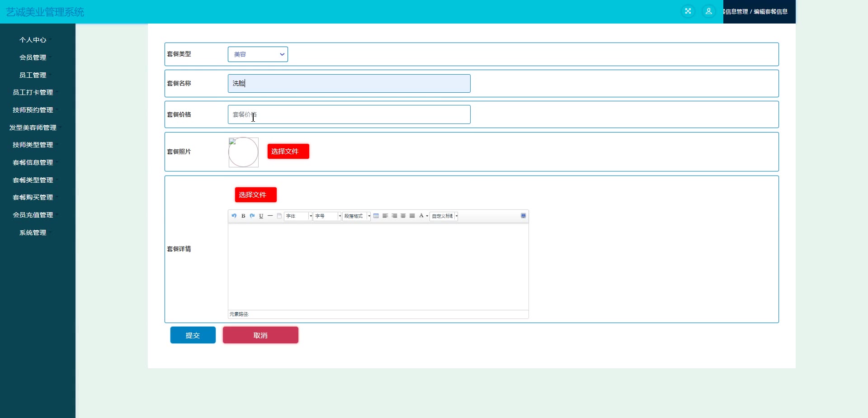This screenshot has height=418, width=868.
Task: Align text right in editor
Action: pyautogui.click(x=394, y=216)
